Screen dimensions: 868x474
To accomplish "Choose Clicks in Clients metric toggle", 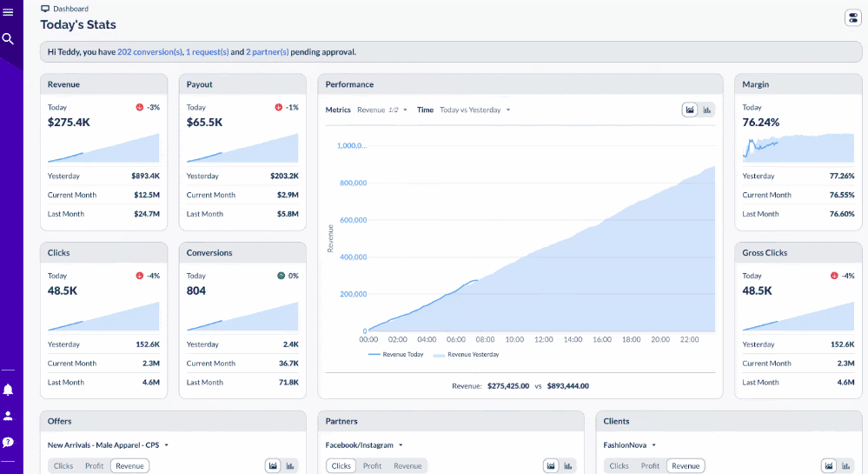I will (619, 466).
